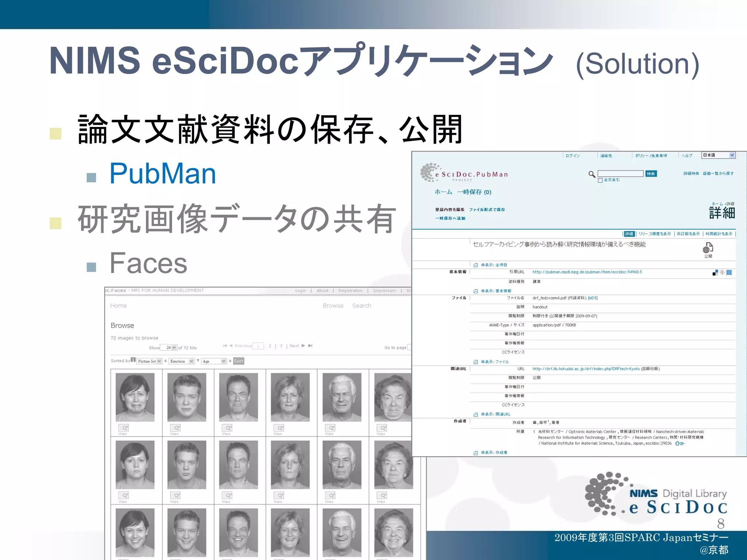Screen dimensions: 747x560
Task: Click the Sorted by info icon in Faces
Action: click(x=133, y=360)
